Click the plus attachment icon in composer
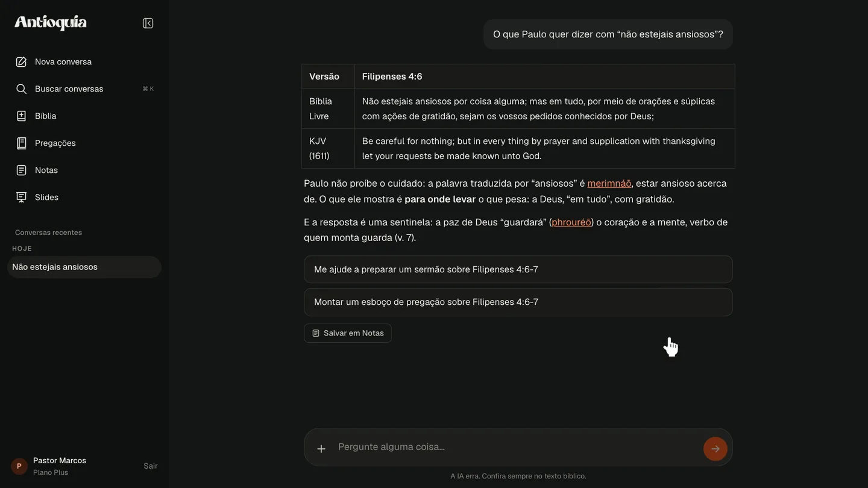The height and width of the screenshot is (488, 868). (x=321, y=448)
